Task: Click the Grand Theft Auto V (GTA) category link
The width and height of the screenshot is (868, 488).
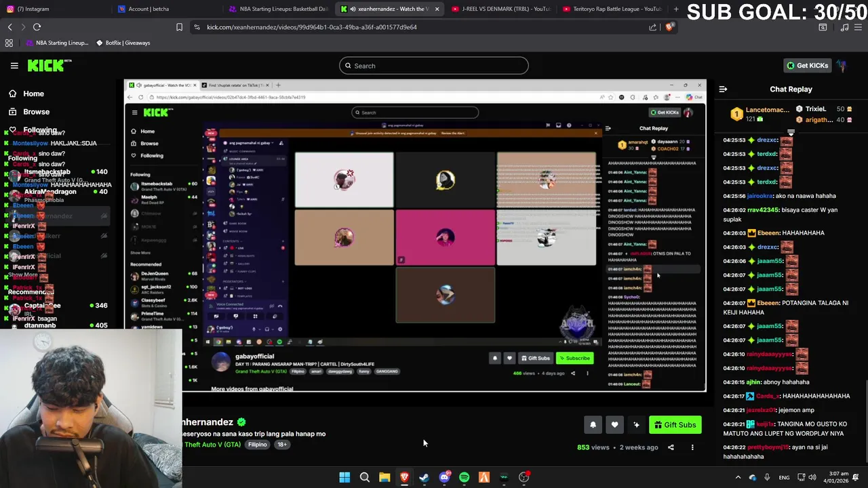Action: (x=212, y=445)
